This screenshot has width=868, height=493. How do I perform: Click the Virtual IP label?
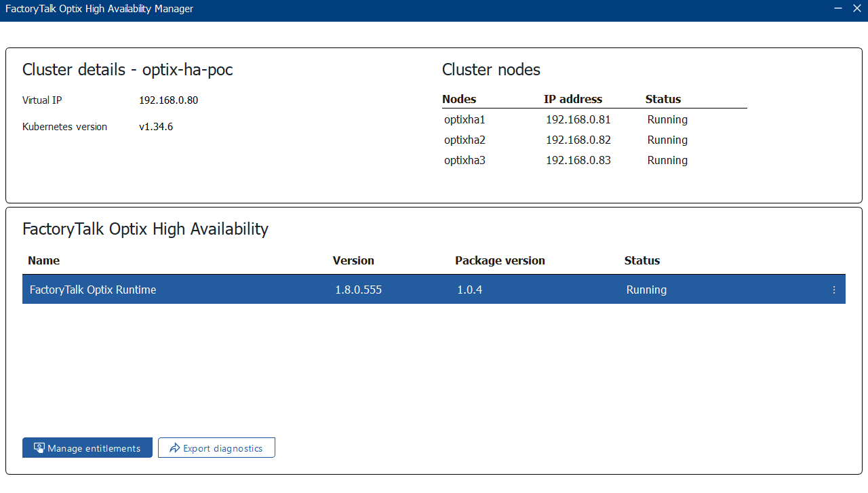[42, 100]
